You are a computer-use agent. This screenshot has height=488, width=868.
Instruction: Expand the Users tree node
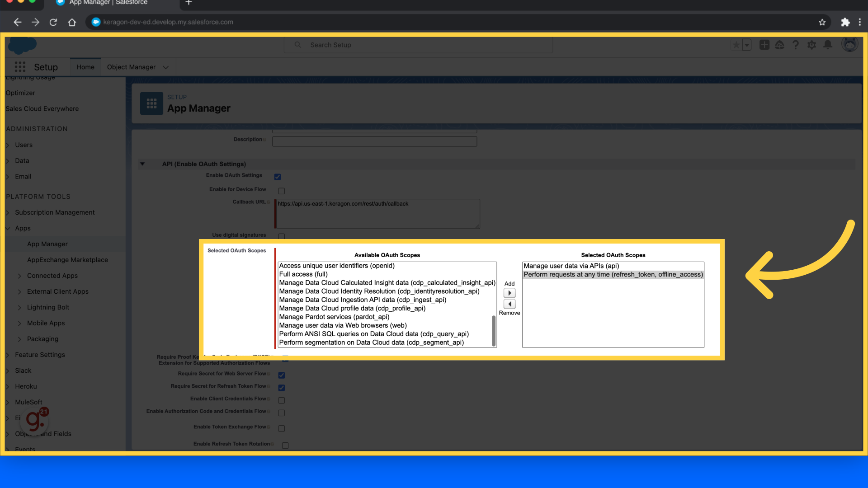click(x=8, y=145)
